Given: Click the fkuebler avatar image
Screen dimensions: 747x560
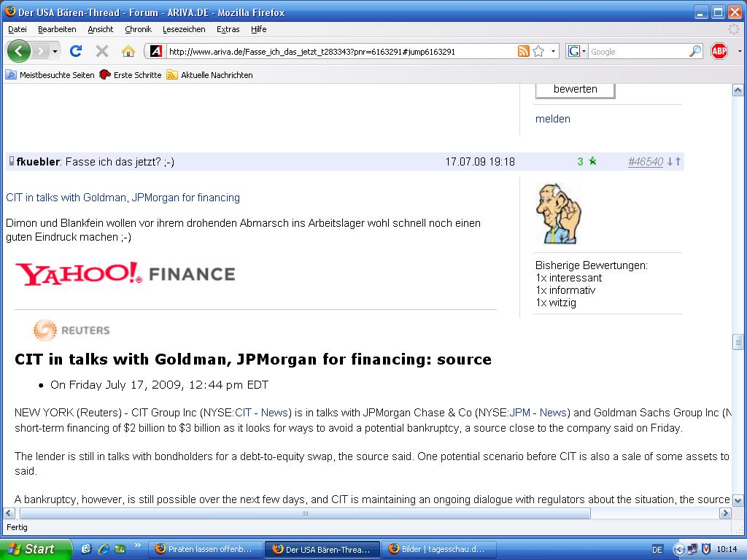Looking at the screenshot, I should tap(560, 214).
